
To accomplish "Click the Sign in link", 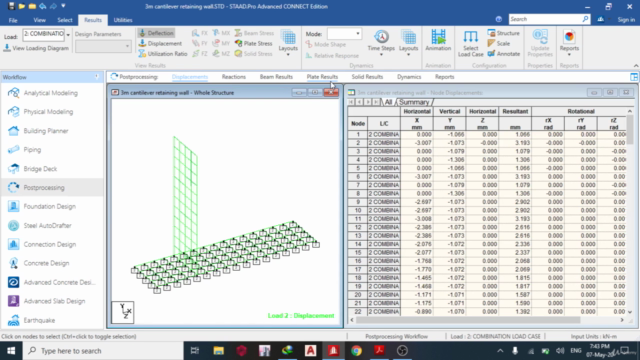I will click(x=626, y=20).
